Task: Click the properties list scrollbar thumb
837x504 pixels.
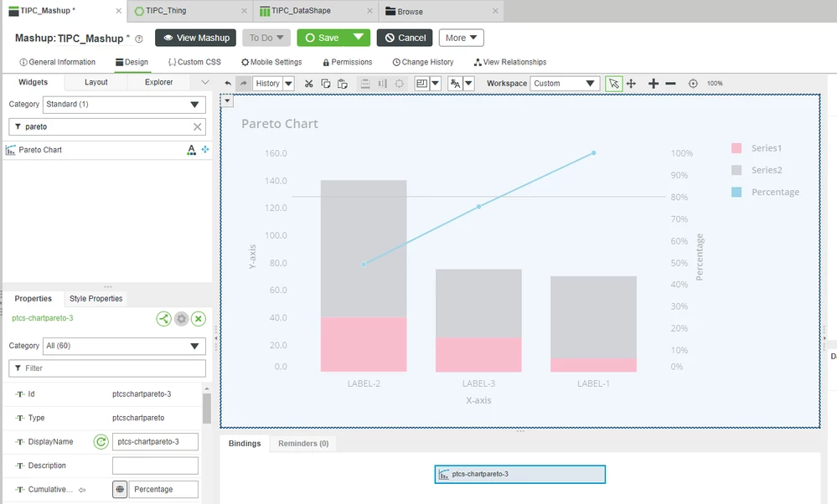Action: click(207, 408)
